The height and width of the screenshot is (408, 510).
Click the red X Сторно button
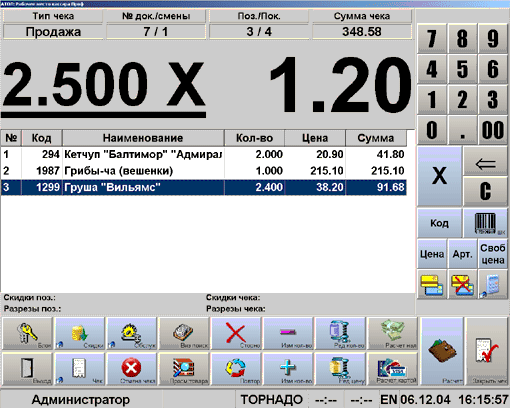[236, 333]
